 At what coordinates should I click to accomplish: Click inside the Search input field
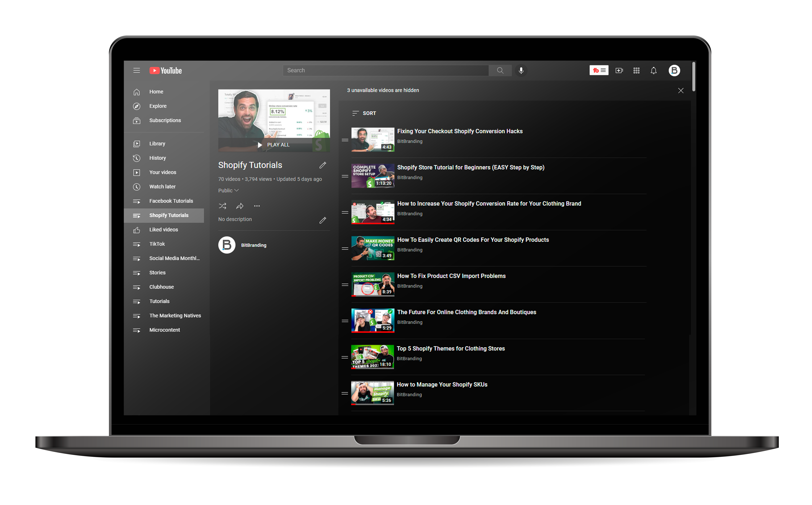[x=385, y=71]
